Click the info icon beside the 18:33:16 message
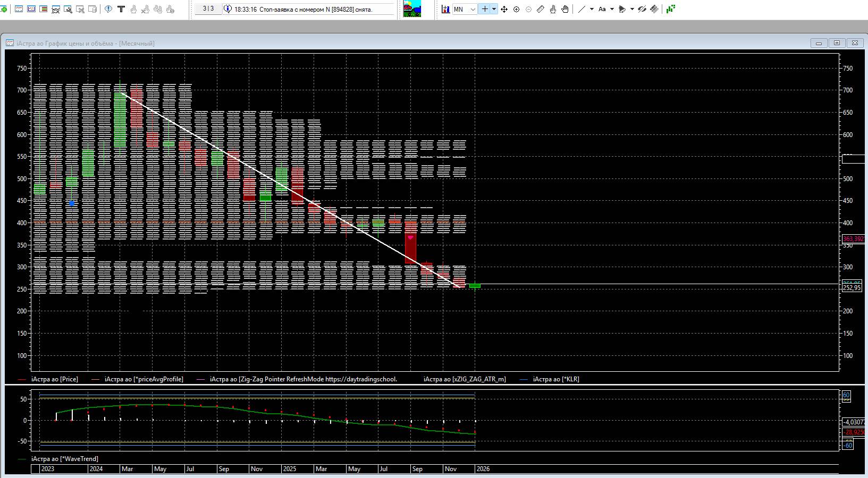Screen dimensions: 868x478 click(x=227, y=9)
